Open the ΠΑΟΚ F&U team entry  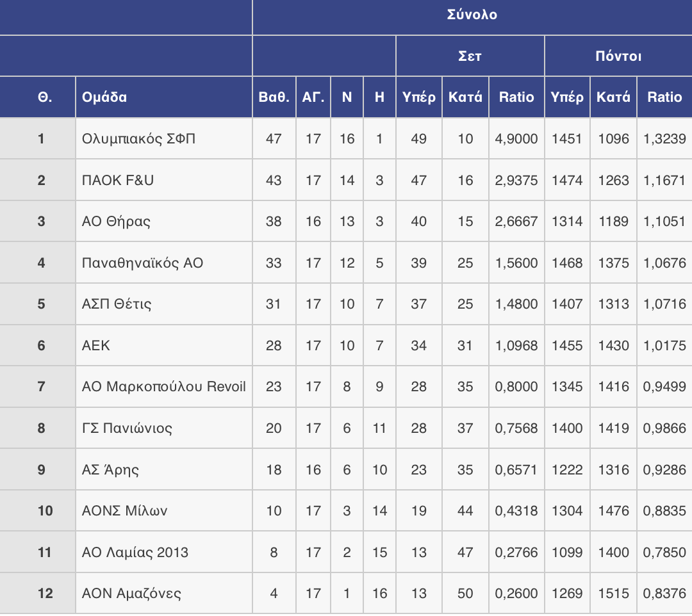tap(118, 181)
